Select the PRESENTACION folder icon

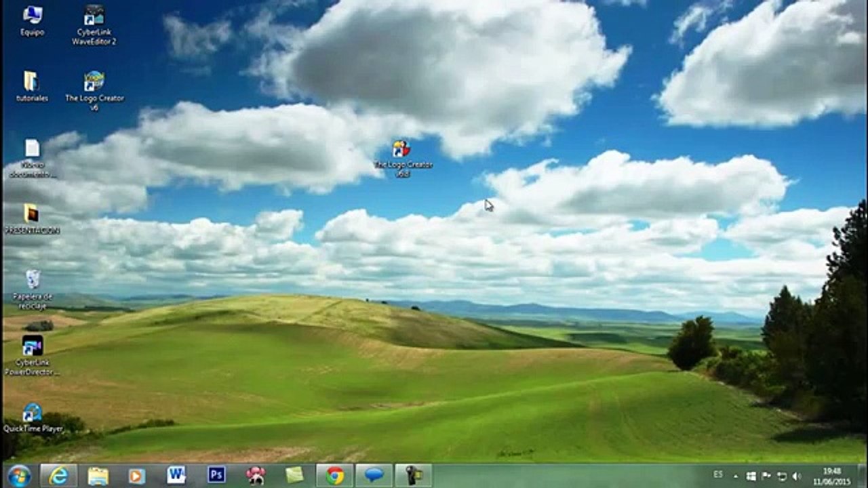coord(32,219)
